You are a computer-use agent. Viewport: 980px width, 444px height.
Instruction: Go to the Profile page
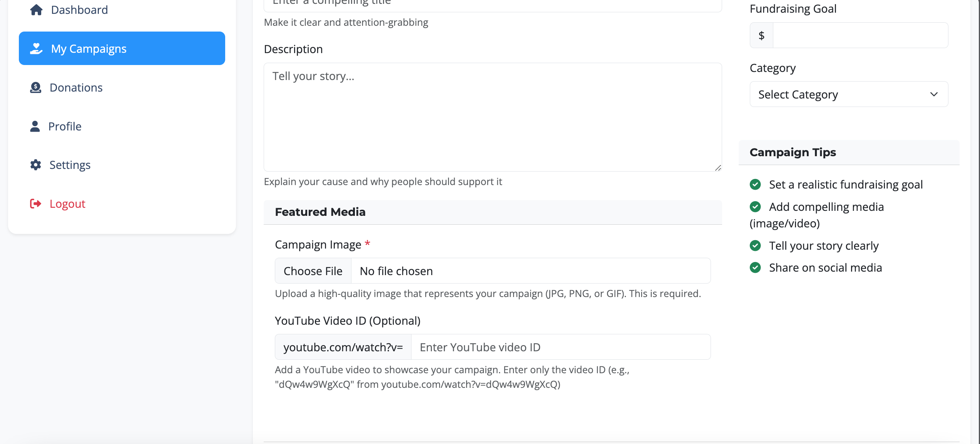pos(65,126)
